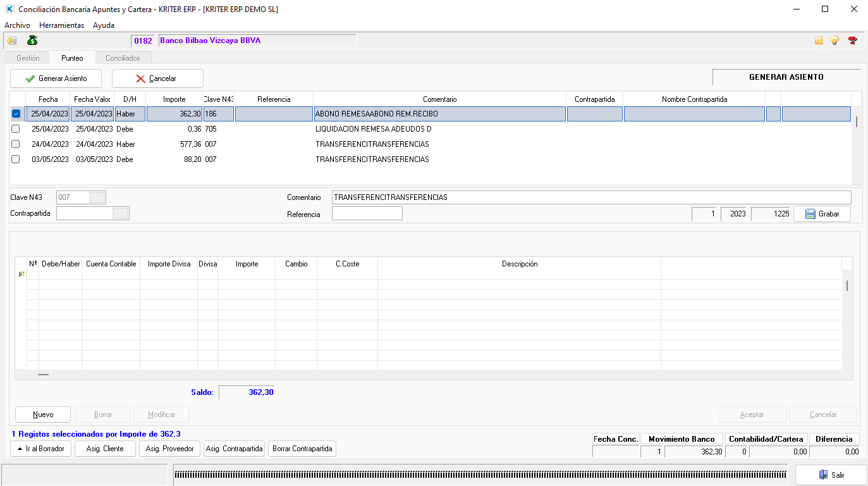
Task: Check the 88,20 TRANSFERENCIAS row checkbox
Action: point(16,159)
